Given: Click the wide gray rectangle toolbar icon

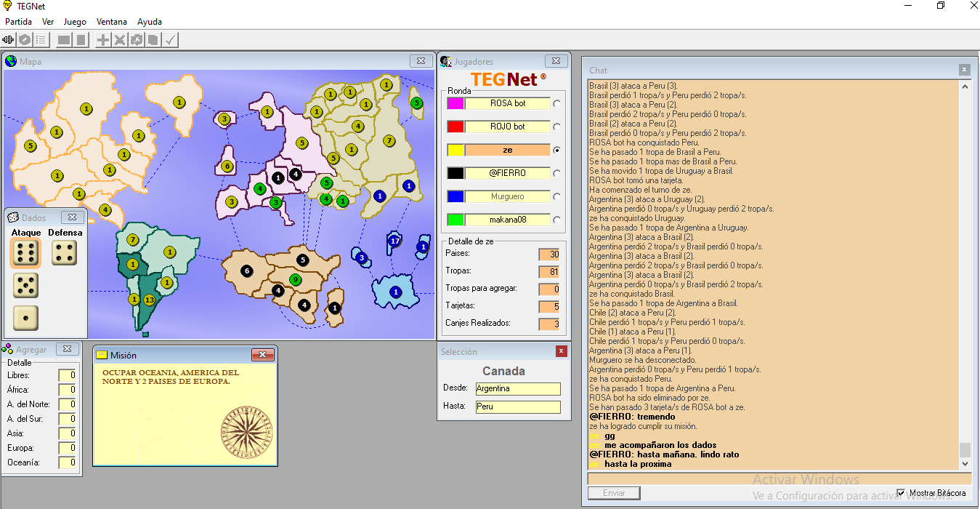Looking at the screenshot, I should click(x=64, y=40).
